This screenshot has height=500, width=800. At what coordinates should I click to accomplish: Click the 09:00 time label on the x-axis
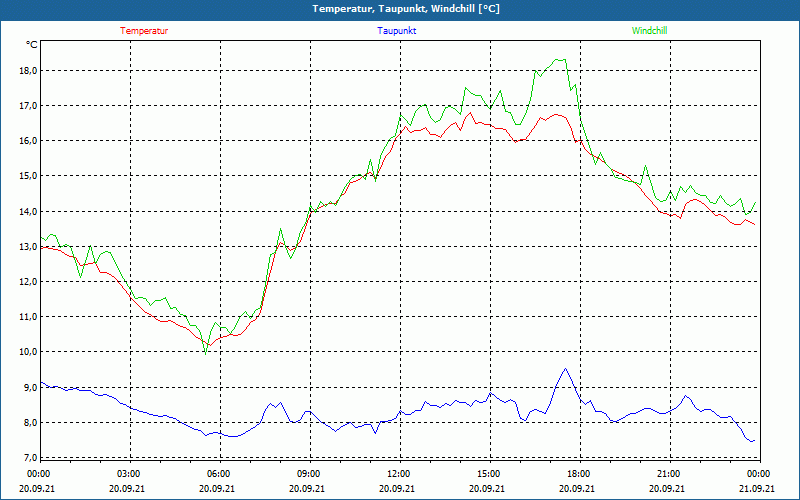[x=309, y=474]
